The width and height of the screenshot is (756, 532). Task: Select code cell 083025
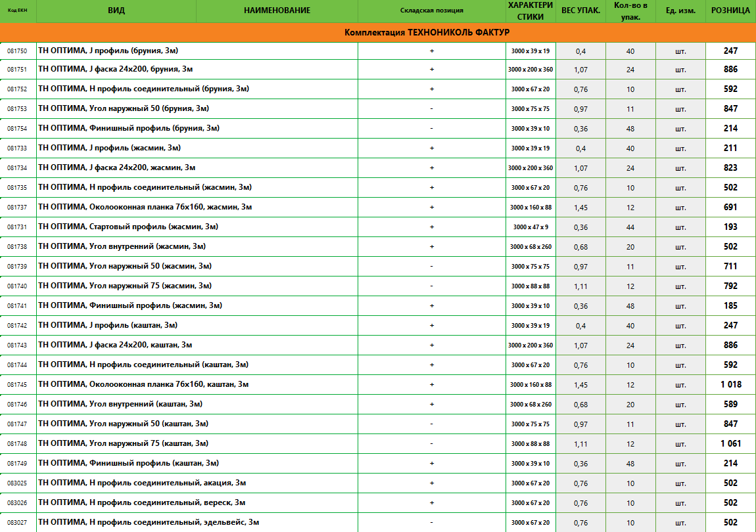pyautogui.click(x=17, y=483)
